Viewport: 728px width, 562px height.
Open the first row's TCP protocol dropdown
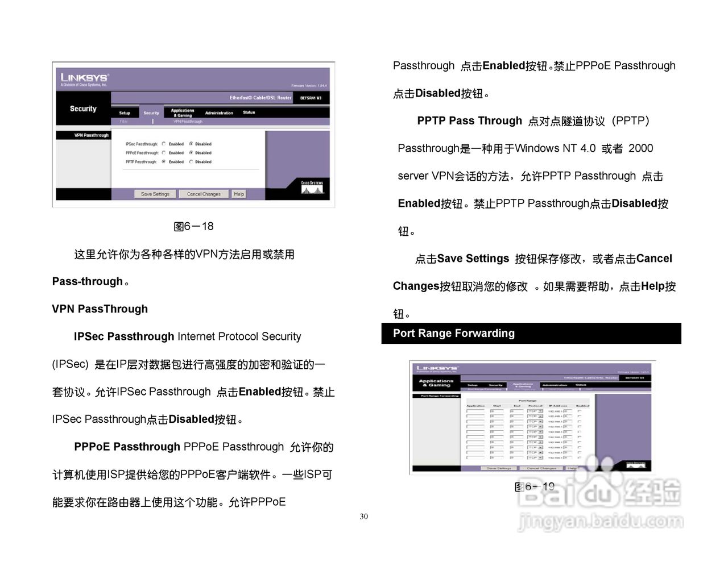point(535,410)
